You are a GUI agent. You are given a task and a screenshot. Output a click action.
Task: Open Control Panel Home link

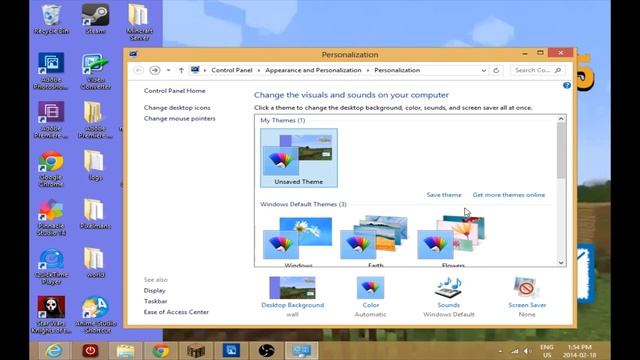pyautogui.click(x=174, y=91)
